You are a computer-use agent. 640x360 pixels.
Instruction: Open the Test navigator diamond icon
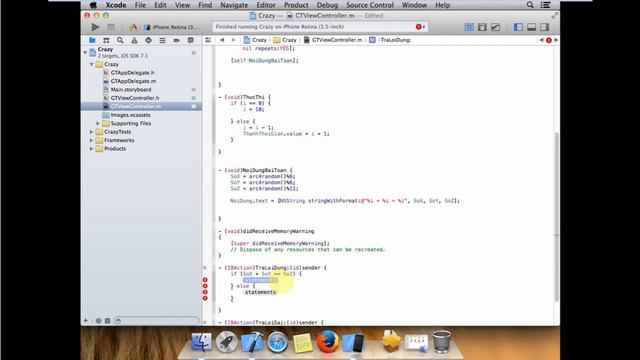coord(148,40)
